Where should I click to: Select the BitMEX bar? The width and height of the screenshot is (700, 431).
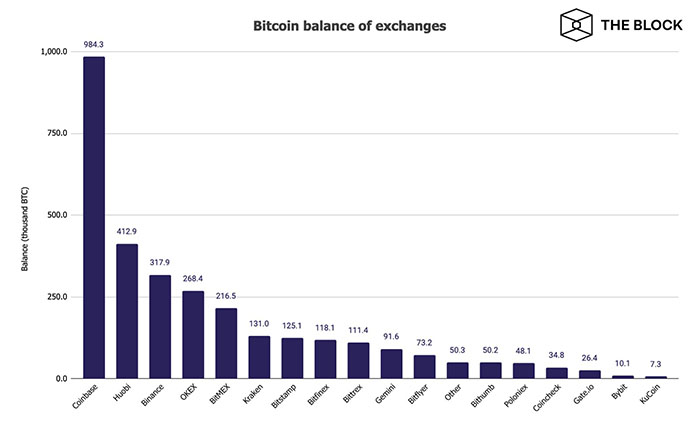(226, 343)
